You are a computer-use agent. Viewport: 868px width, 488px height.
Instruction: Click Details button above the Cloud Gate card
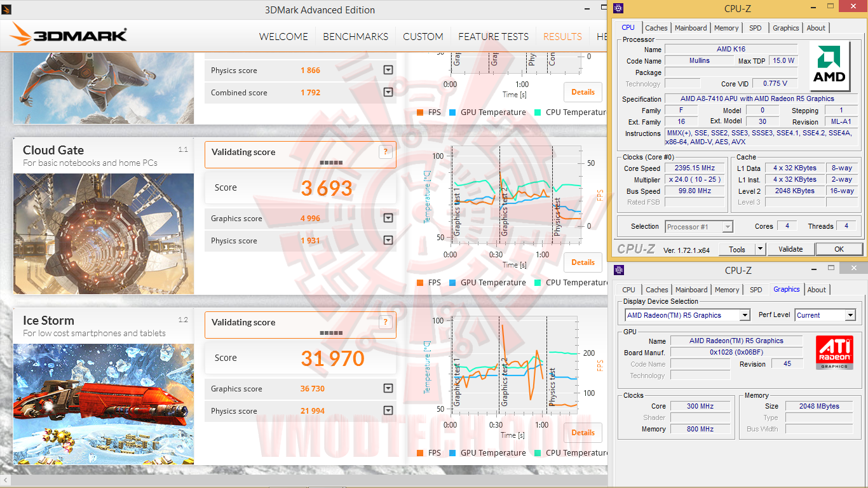click(583, 92)
